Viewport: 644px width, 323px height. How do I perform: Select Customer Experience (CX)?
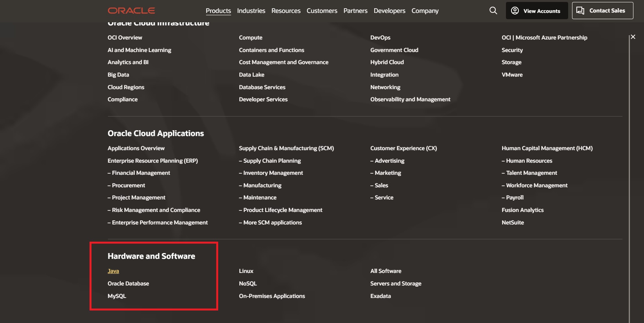[404, 148]
